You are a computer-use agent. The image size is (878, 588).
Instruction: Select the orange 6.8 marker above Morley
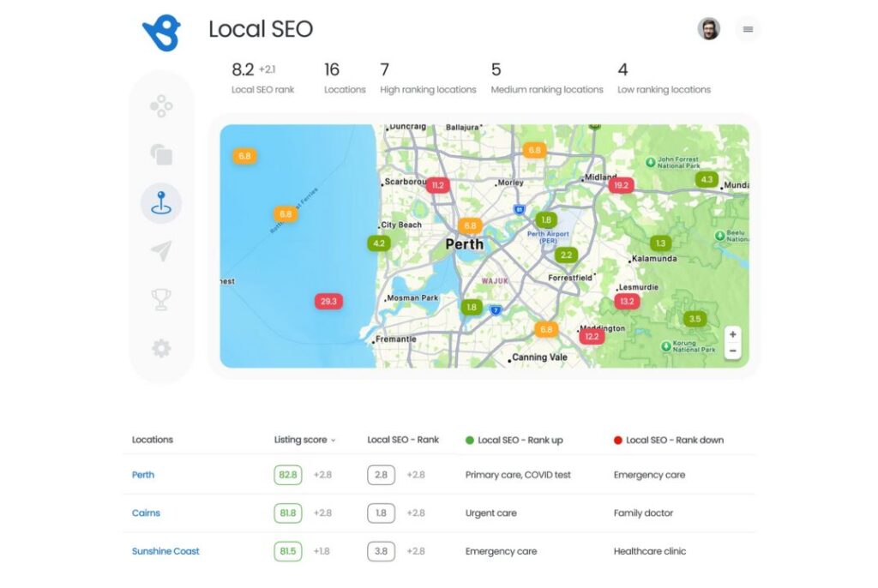pyautogui.click(x=534, y=151)
